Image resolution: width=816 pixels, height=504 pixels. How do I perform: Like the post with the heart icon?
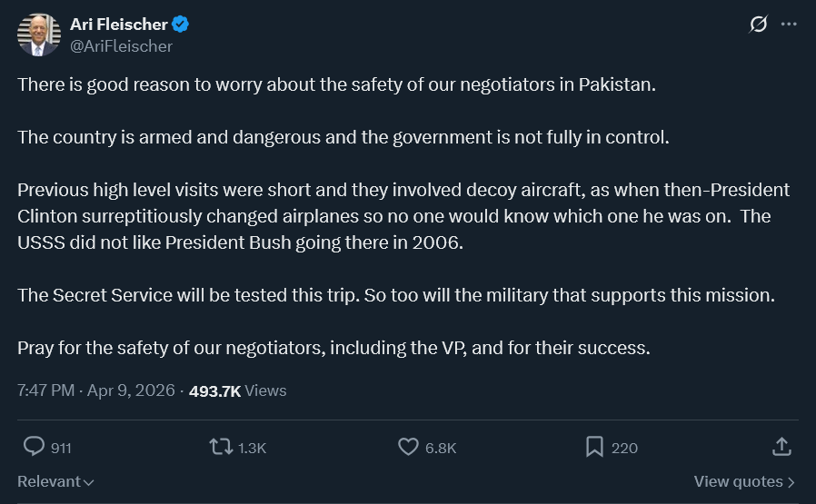pos(409,447)
